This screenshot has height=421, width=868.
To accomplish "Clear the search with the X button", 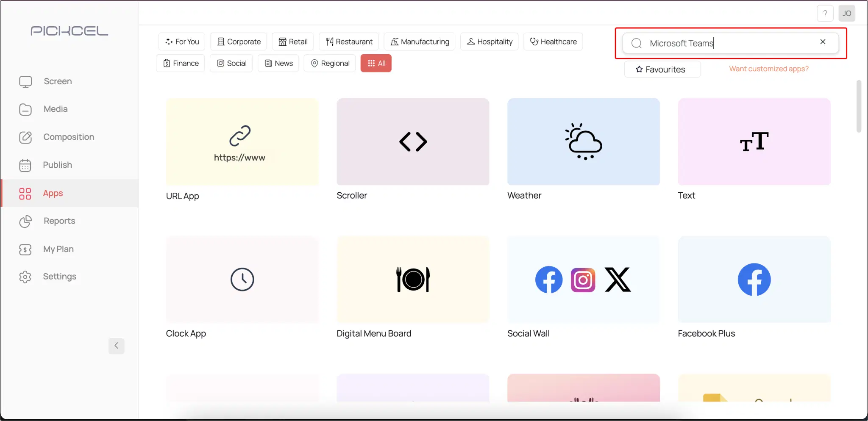I will (x=823, y=42).
